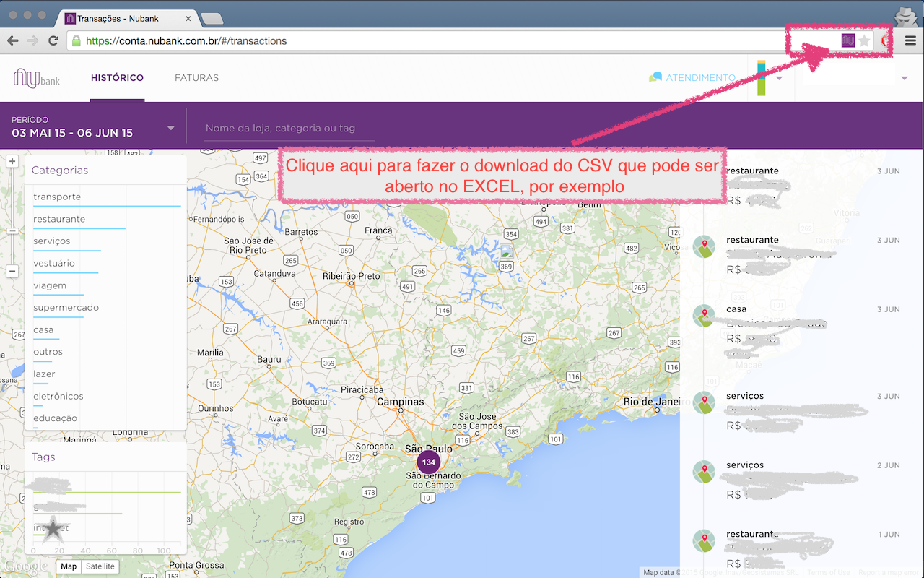Click the Nubank CSV extension icon
This screenshot has height=578, width=924.
(x=848, y=41)
